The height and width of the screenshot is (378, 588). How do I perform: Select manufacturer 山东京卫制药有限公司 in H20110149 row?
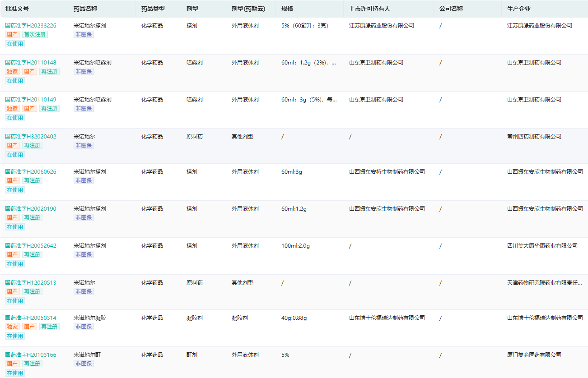coord(534,100)
